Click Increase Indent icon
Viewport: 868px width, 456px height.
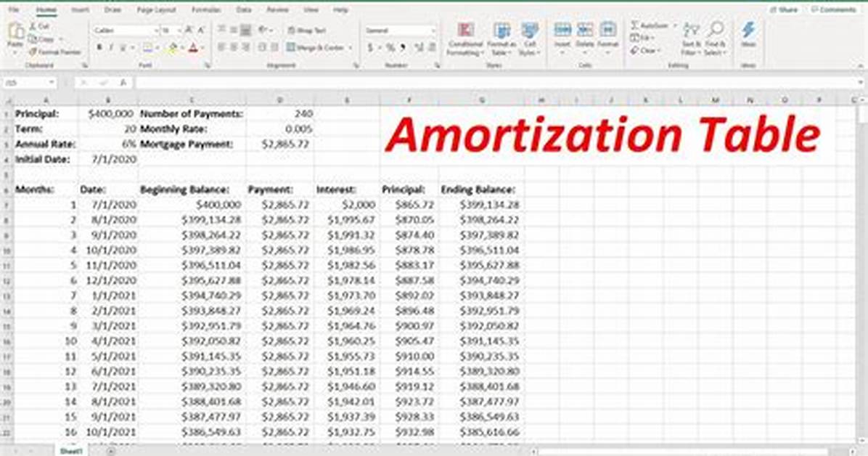point(274,48)
